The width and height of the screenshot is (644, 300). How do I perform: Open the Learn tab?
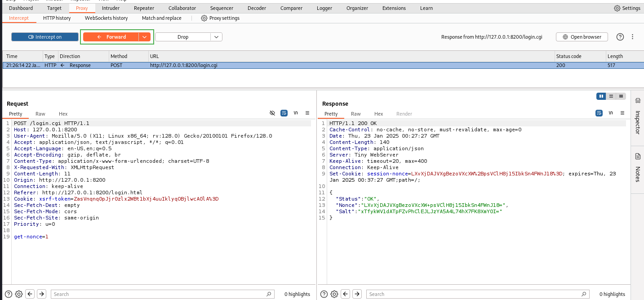[426, 8]
